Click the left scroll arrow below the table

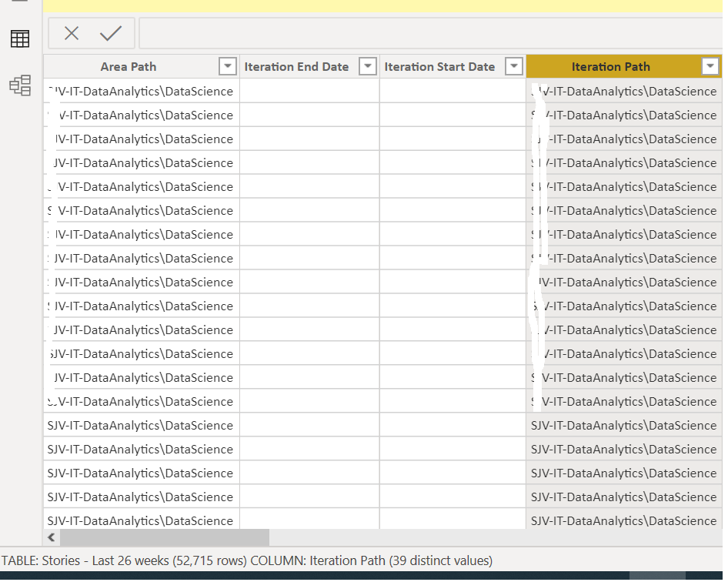51,537
